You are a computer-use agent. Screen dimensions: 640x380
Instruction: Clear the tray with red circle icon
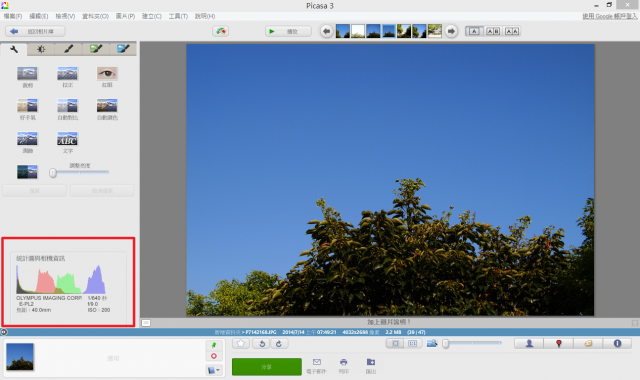[213, 356]
